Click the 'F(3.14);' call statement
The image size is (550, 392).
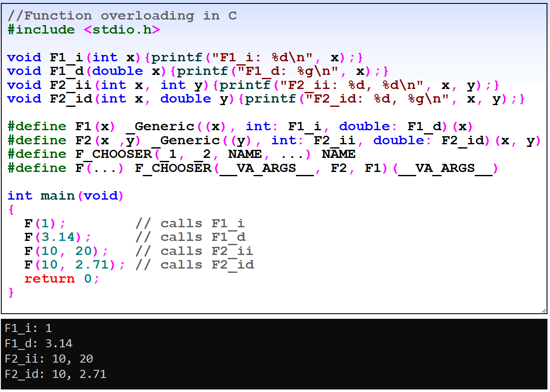click(x=58, y=237)
